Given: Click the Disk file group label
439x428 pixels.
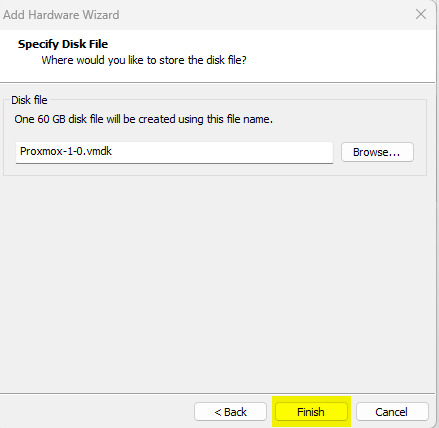Looking at the screenshot, I should click(29, 100).
